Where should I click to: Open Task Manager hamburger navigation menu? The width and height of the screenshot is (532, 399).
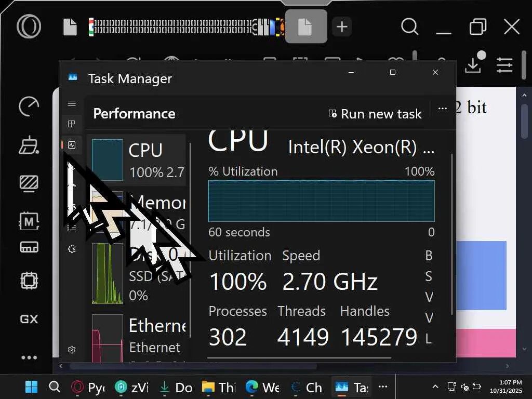click(72, 103)
